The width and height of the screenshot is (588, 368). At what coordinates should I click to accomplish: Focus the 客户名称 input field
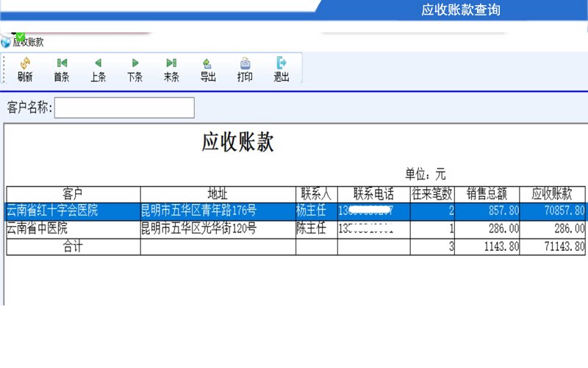coord(124,107)
